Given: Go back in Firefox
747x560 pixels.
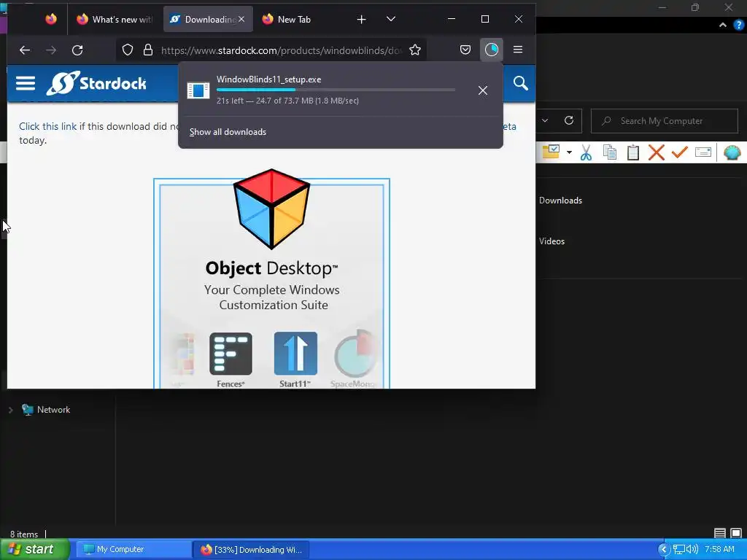Looking at the screenshot, I should (25, 50).
